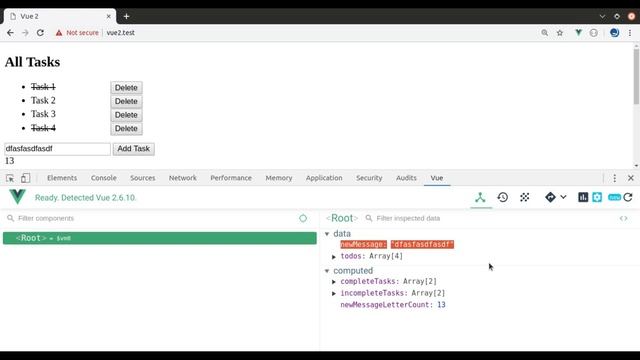Collapse the data section
Image resolution: width=640 pixels, height=360 pixels.
tap(327, 234)
